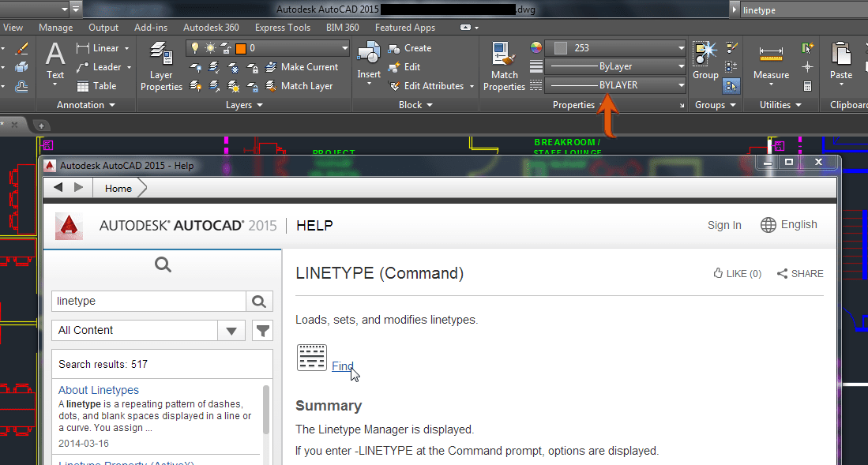The width and height of the screenshot is (868, 465).
Task: Click the magnifier icon above the Help search box
Action: click(163, 264)
